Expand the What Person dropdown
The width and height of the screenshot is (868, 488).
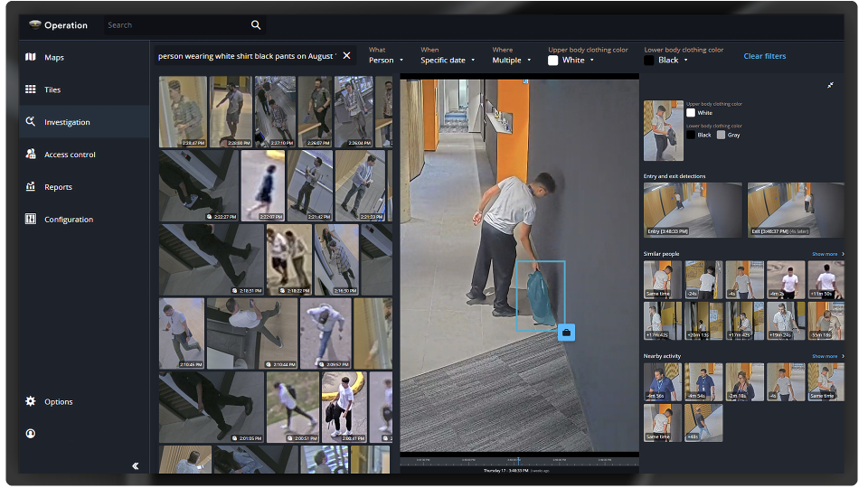[385, 61]
